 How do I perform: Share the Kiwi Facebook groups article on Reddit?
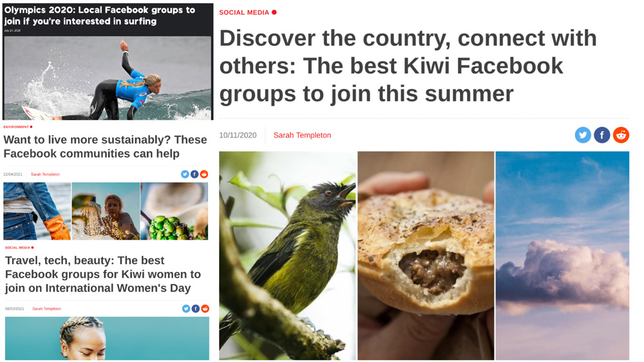tap(621, 135)
